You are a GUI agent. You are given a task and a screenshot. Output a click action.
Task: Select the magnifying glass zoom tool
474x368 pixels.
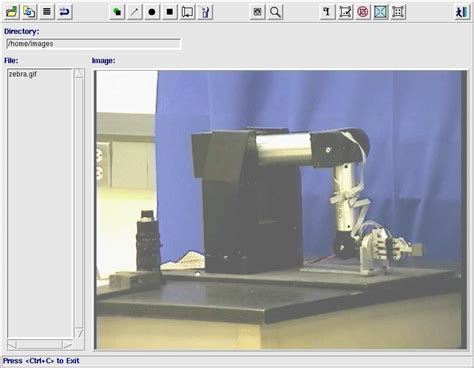pyautogui.click(x=275, y=12)
